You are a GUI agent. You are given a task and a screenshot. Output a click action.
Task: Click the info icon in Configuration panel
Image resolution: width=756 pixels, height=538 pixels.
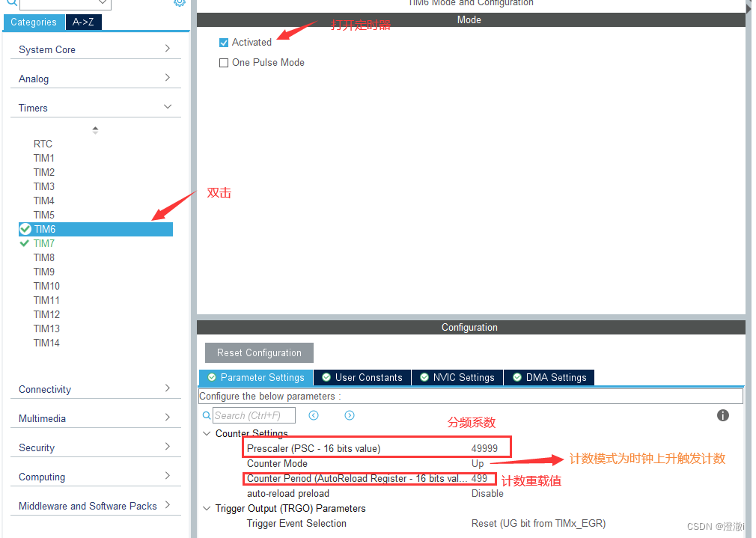[723, 415]
